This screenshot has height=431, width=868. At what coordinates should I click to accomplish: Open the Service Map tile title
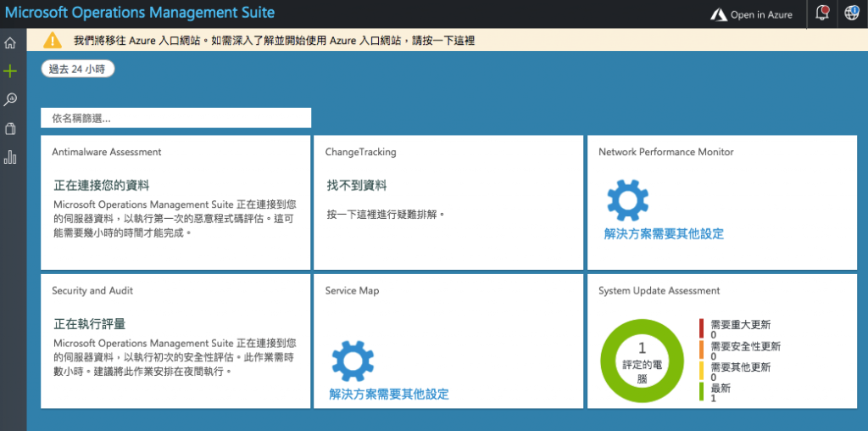(352, 290)
